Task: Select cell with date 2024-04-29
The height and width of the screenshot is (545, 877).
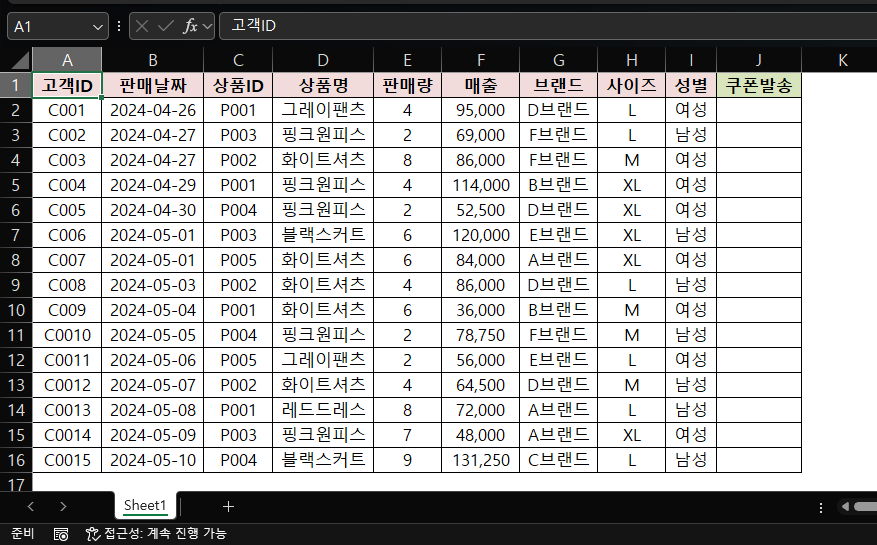Action: [x=153, y=185]
